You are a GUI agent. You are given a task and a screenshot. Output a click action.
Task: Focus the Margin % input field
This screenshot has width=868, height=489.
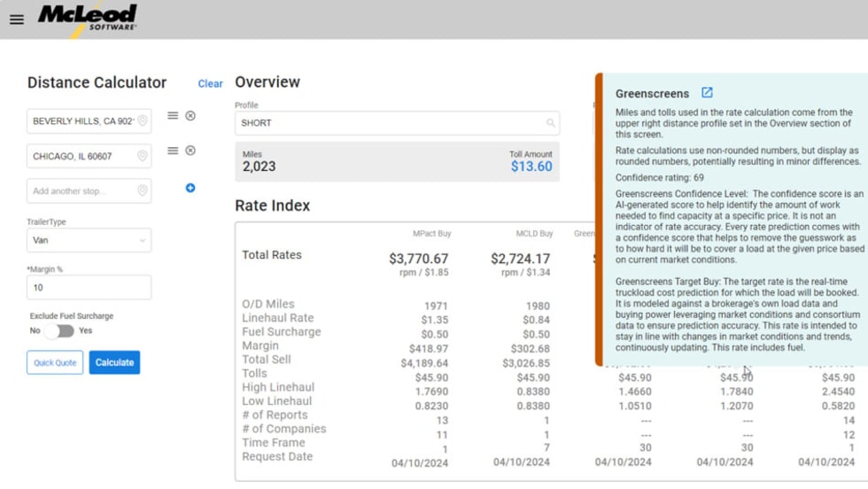coord(89,287)
